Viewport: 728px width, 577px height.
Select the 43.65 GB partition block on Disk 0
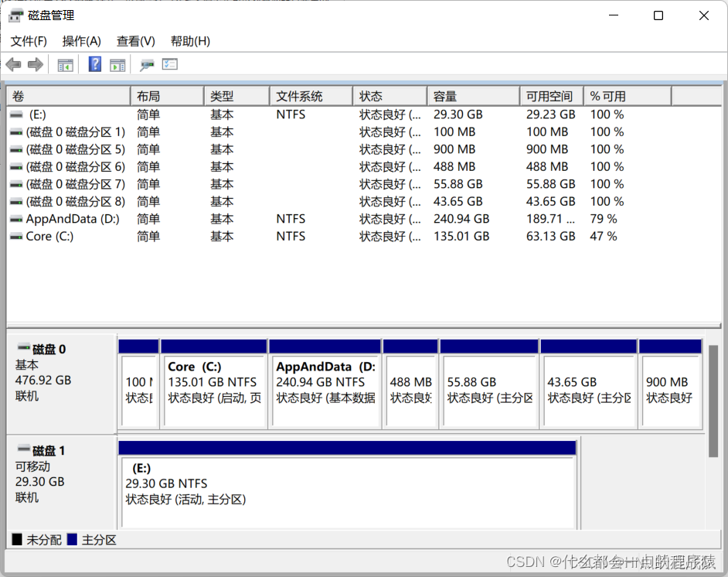pos(589,384)
